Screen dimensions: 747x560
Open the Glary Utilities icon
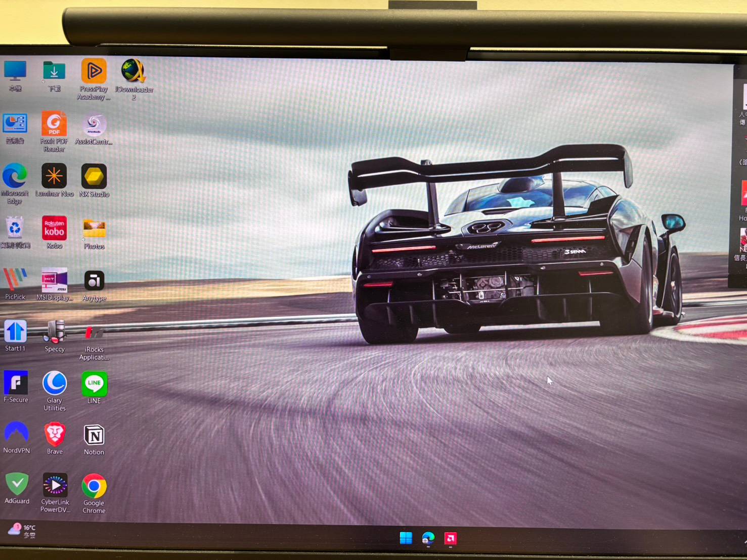point(55,384)
